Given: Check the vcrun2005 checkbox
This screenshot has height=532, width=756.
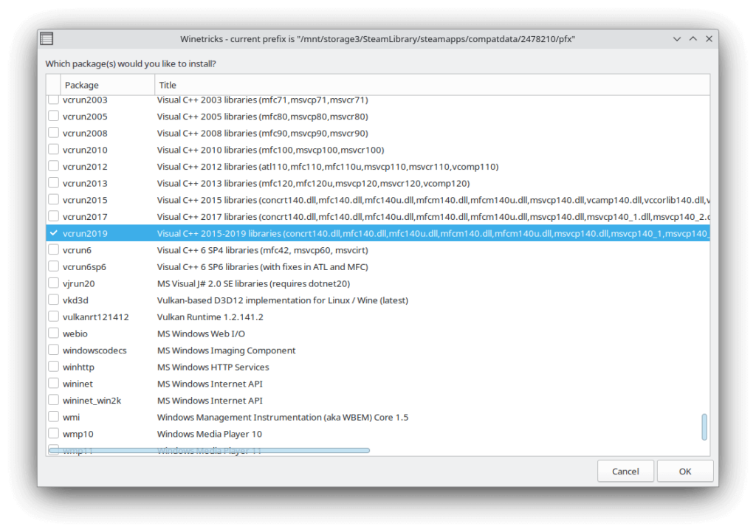Looking at the screenshot, I should 53,116.
